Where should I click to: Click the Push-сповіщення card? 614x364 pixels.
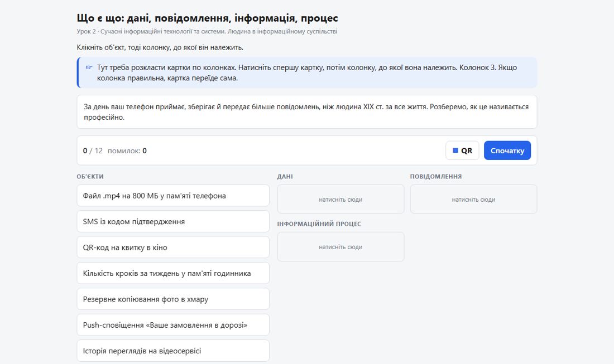pos(173,324)
